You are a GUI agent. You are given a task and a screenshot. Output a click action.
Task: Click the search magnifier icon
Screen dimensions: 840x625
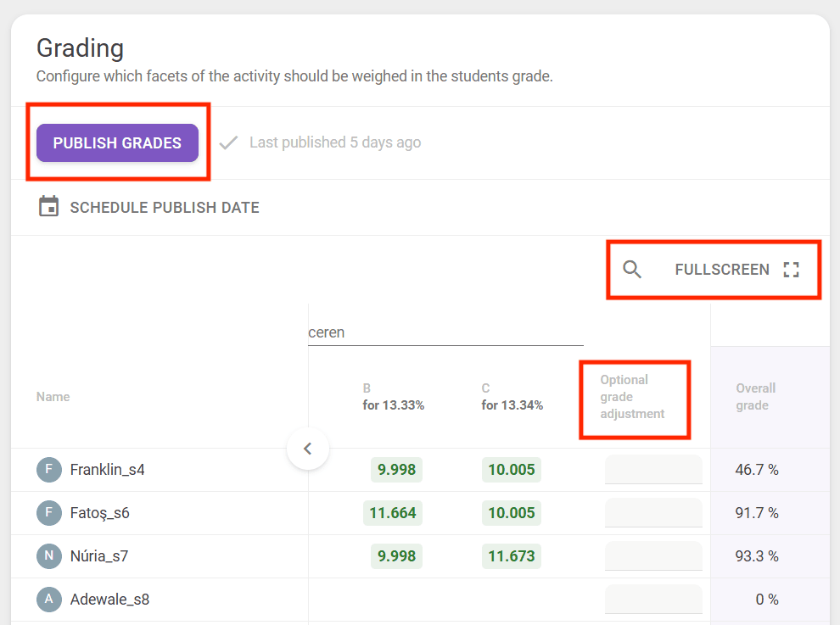tap(632, 270)
